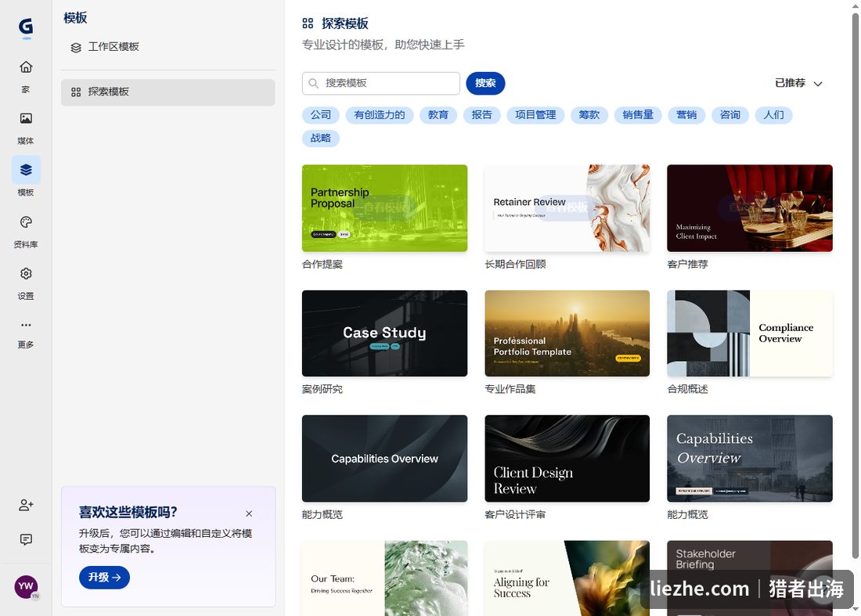Open the Compliance Overview template thumbnail
Image resolution: width=861 pixels, height=616 pixels.
[x=750, y=333]
